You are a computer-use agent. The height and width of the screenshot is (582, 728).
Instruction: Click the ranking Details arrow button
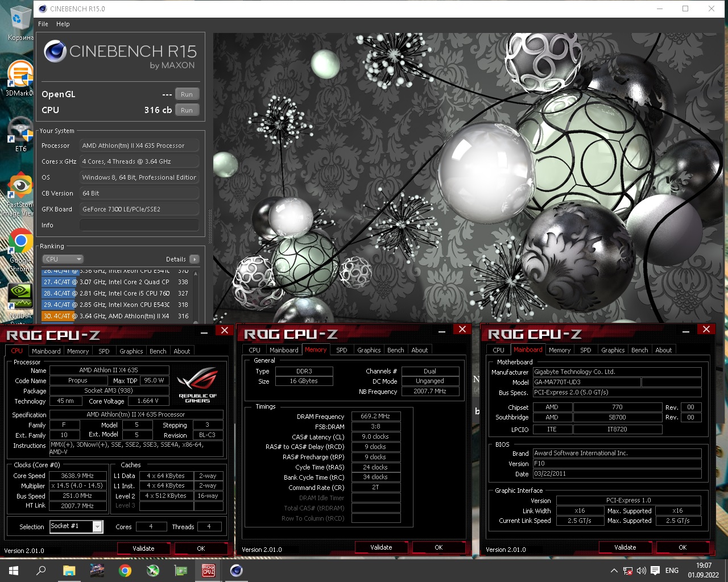pyautogui.click(x=195, y=259)
